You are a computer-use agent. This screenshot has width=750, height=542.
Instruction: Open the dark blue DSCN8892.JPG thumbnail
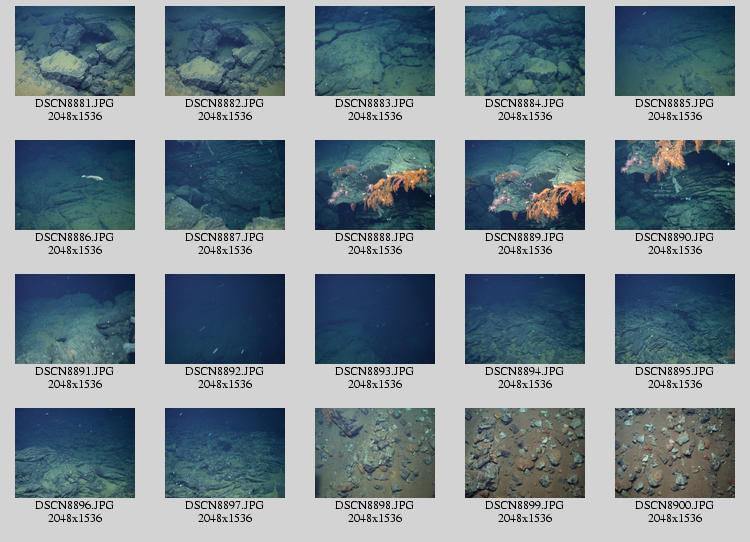pos(225,319)
